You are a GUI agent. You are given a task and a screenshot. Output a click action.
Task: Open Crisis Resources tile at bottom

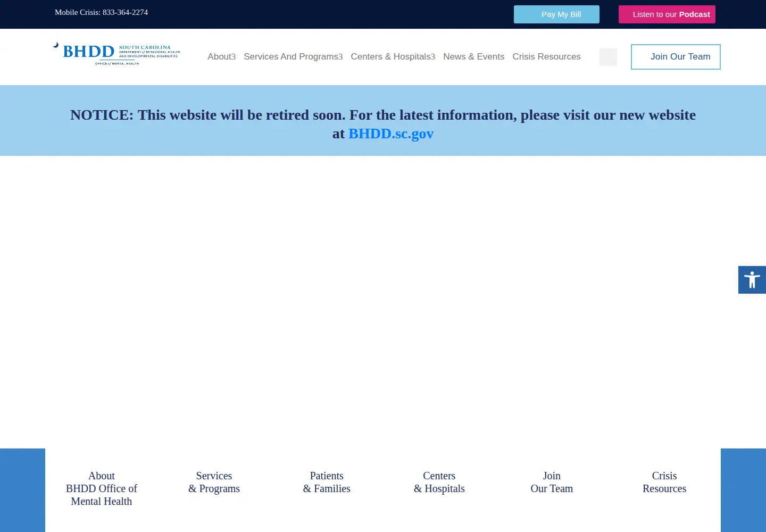point(664,482)
